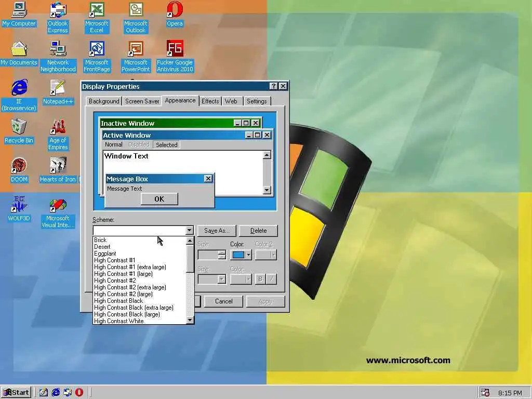The width and height of the screenshot is (532, 399).
Task: Select the Notepad++ desktop shortcut
Action: (x=58, y=92)
